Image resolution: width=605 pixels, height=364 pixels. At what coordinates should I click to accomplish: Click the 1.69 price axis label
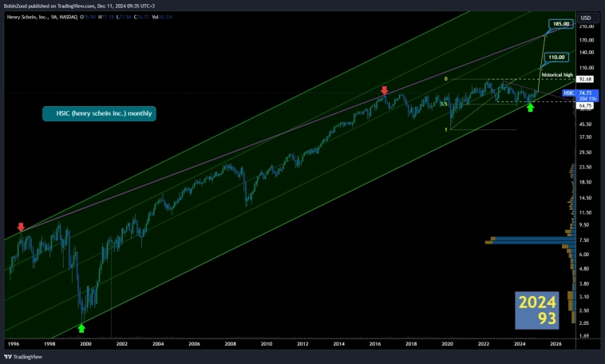(x=584, y=335)
